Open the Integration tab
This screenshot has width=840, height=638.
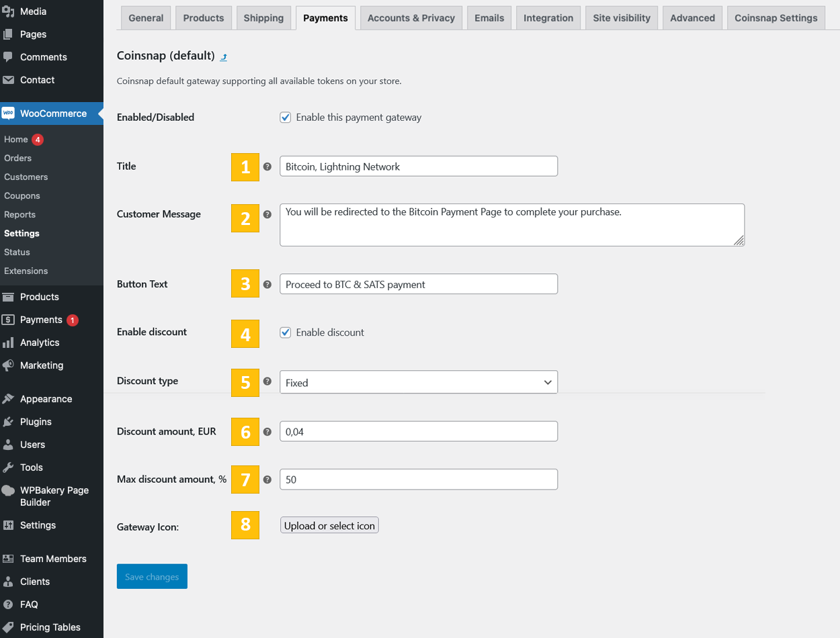(548, 18)
